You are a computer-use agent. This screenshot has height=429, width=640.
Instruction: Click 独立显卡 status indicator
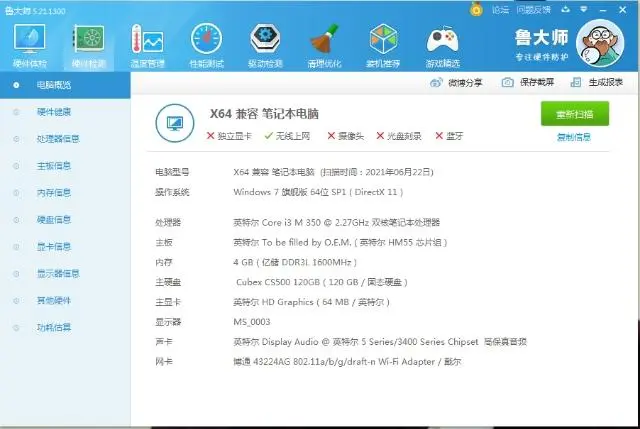click(229, 136)
